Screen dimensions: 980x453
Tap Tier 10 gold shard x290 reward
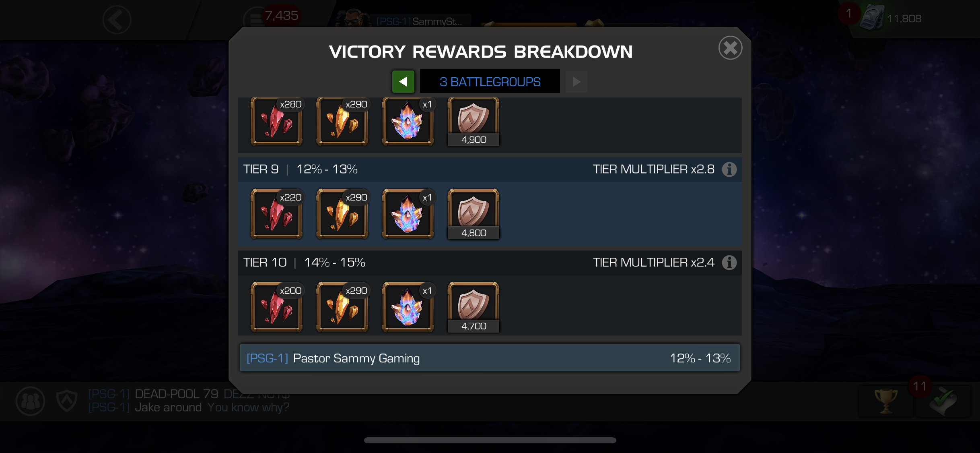point(342,307)
